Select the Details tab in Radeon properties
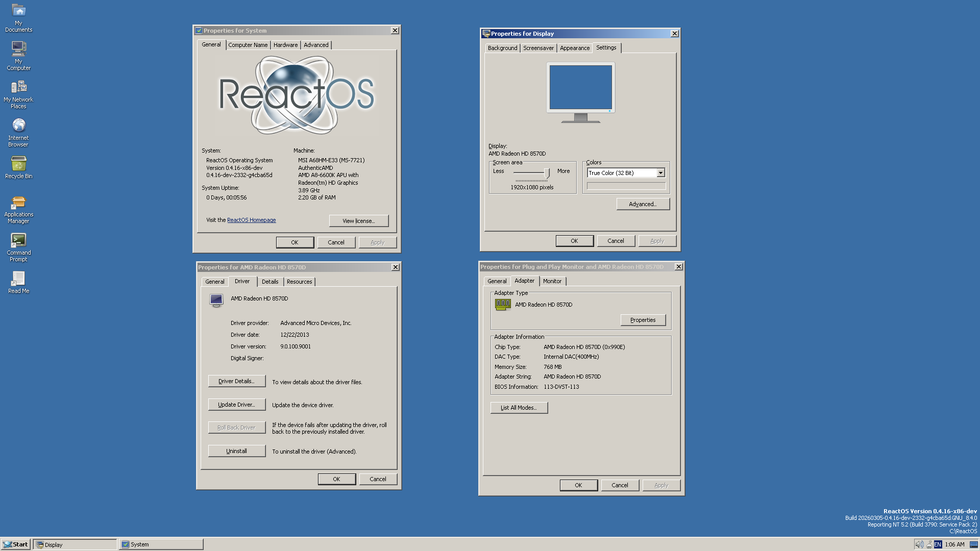This screenshot has height=551, width=980. (x=269, y=282)
